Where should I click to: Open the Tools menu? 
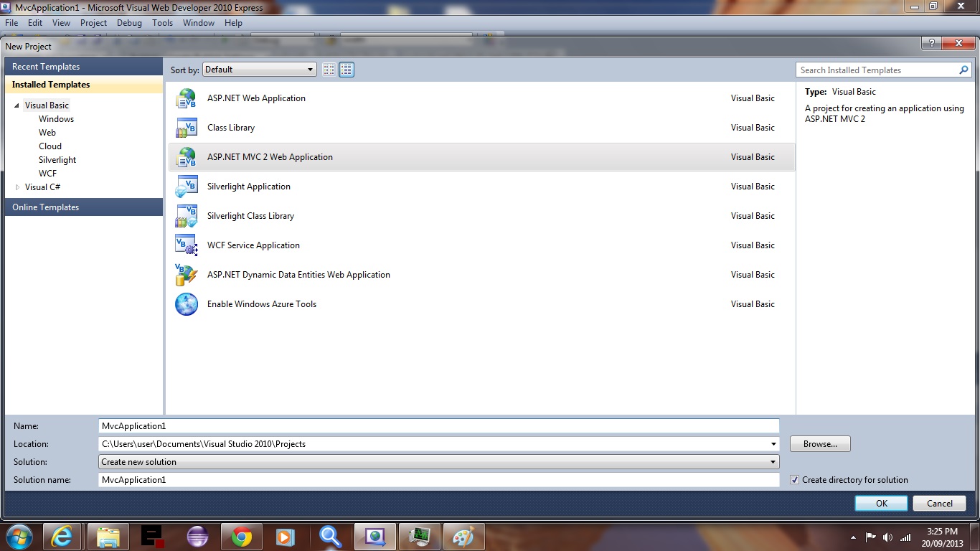click(x=163, y=23)
